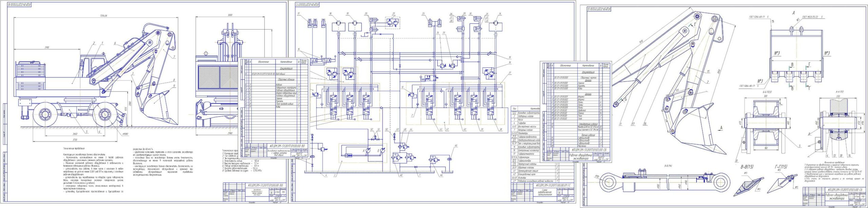The image size is (868, 208).
Task: Click the 2910 dimension above the excavator body
Action: click(47, 48)
